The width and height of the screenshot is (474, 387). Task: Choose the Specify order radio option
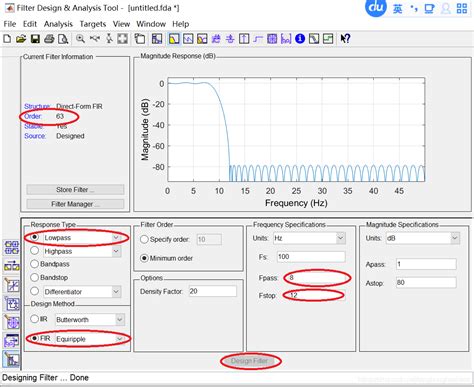point(144,239)
